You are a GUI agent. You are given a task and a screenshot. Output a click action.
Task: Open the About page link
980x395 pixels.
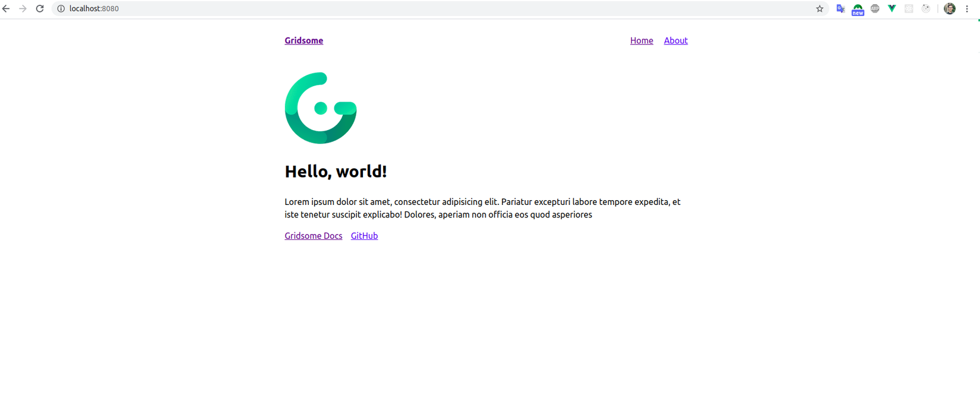point(675,40)
